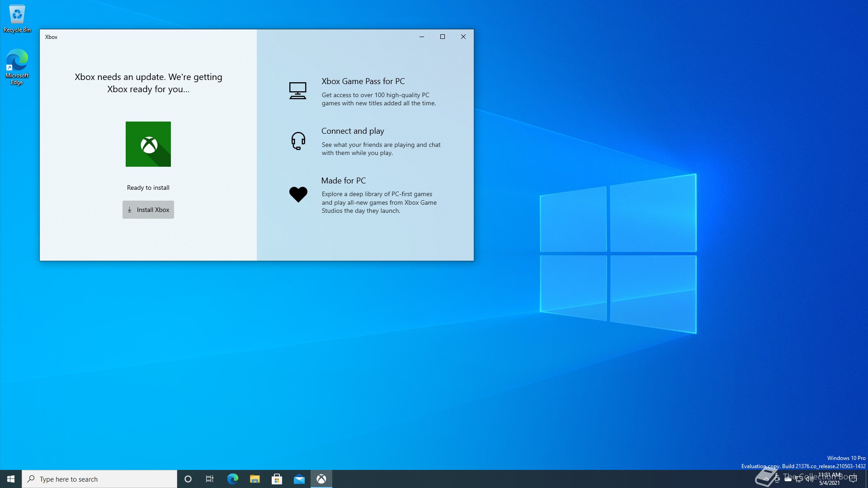The width and height of the screenshot is (868, 488).
Task: Click the heart icon beside Made for PC
Action: [x=298, y=195]
